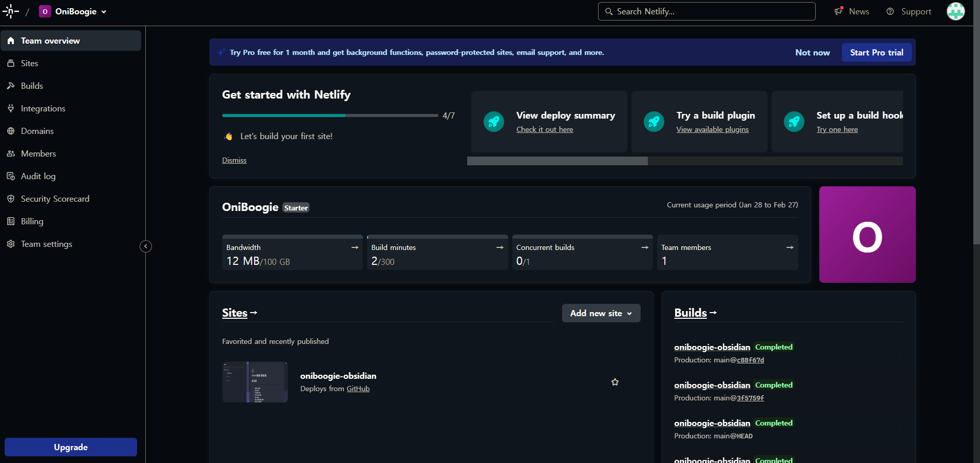Open the oniboogie-obsidian site thumbnail

pyautogui.click(x=255, y=382)
